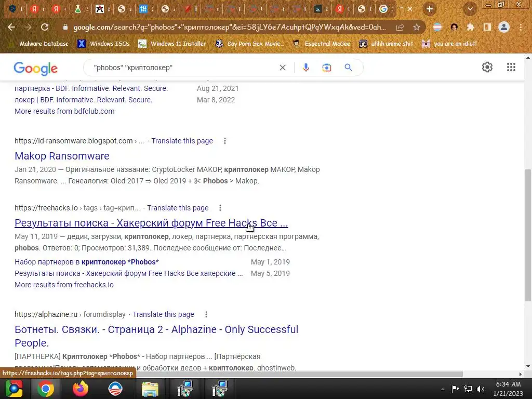Share this page via the share icon
The image size is (532, 399).
[400, 27]
